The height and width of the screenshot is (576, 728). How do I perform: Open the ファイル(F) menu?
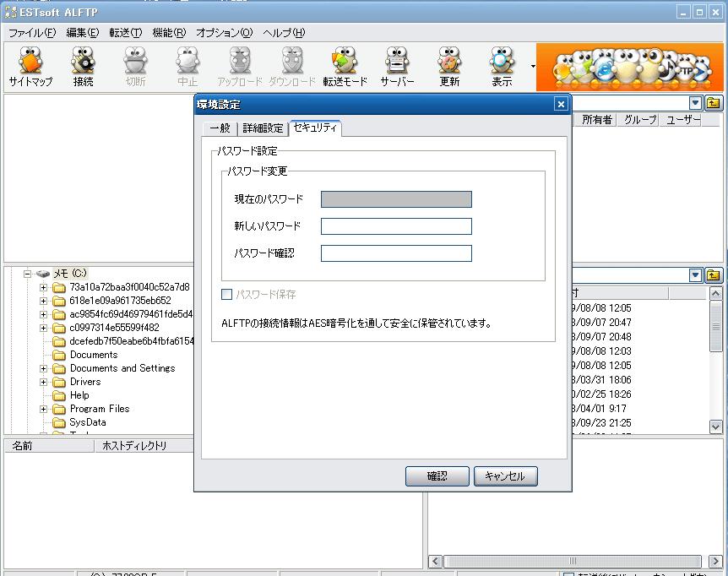point(32,32)
